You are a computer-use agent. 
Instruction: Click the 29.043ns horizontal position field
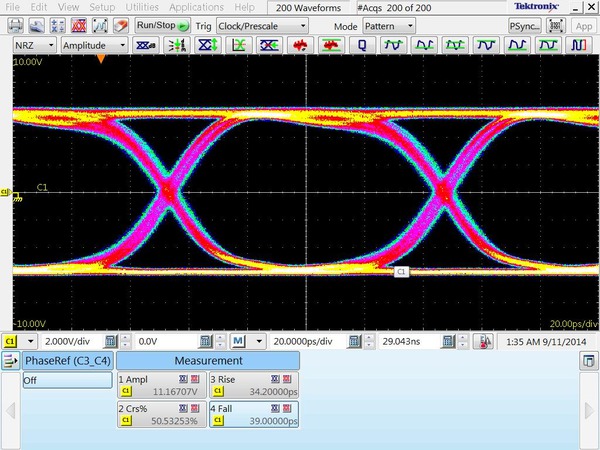click(x=409, y=341)
